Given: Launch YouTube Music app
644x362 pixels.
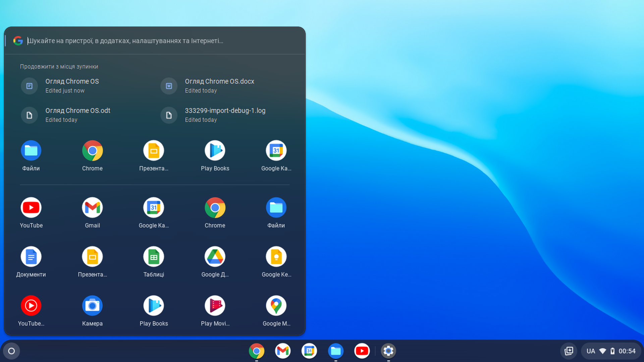Looking at the screenshot, I should [x=31, y=306].
